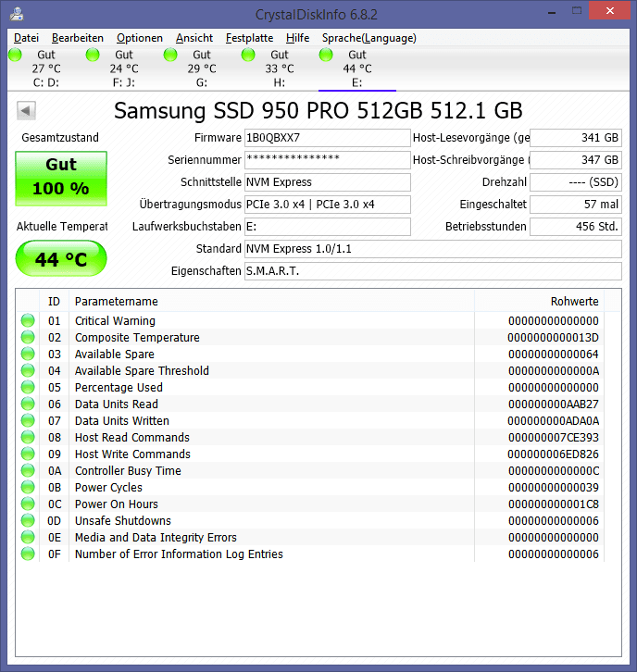Switch to the 29 °C G: disk tab
This screenshot has width=637, height=672.
[x=202, y=68]
